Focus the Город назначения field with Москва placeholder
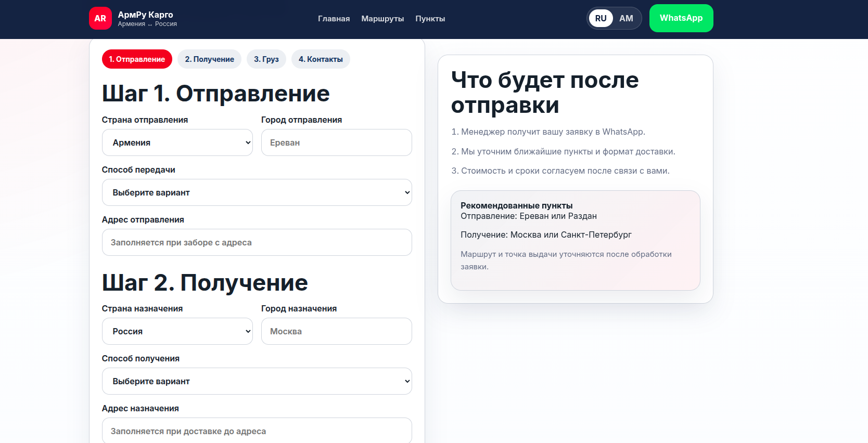The image size is (868, 443). click(x=337, y=331)
